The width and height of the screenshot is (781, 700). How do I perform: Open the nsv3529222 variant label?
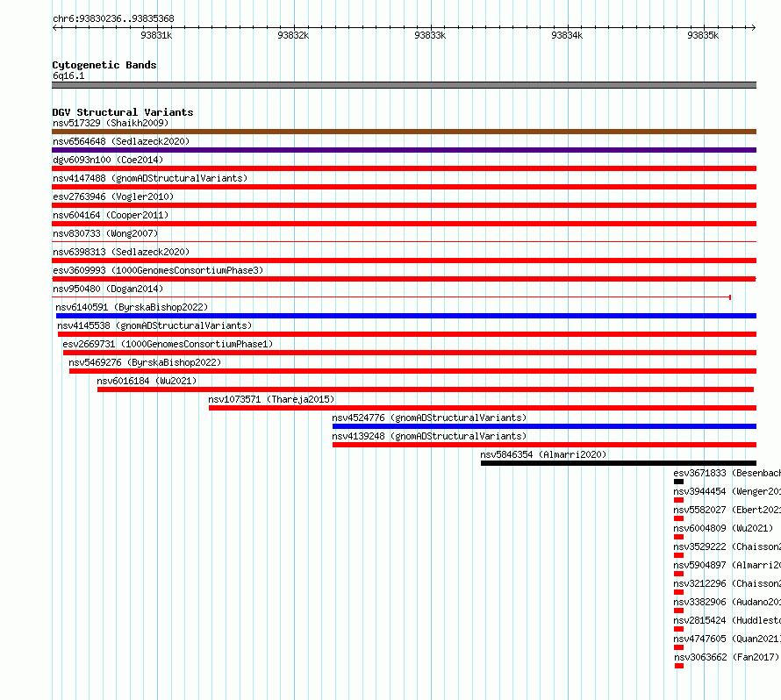727,546
